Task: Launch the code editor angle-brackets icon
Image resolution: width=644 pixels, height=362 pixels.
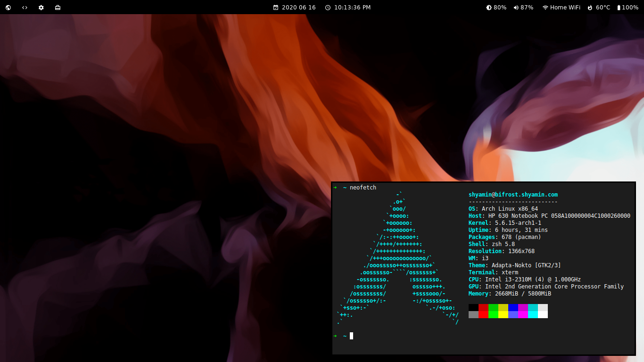Action: tap(25, 8)
